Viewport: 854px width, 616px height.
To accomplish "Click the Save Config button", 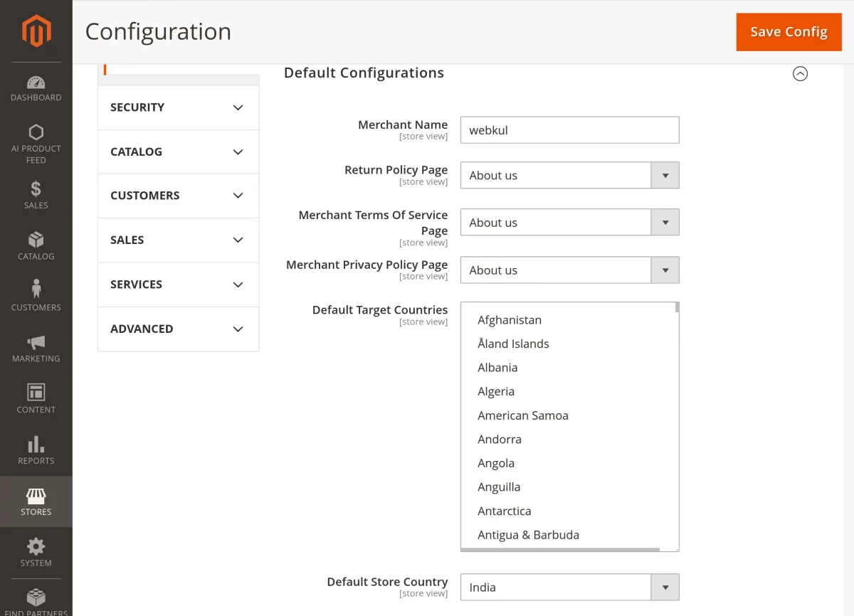I will (x=789, y=31).
